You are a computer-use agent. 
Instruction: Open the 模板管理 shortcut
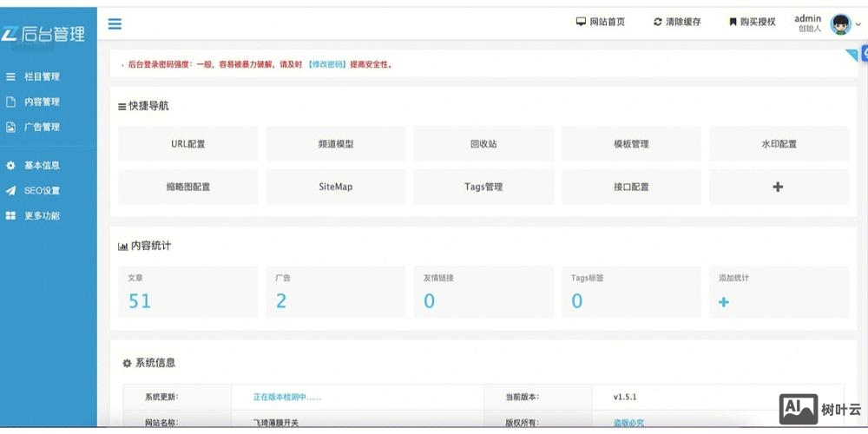(x=632, y=144)
